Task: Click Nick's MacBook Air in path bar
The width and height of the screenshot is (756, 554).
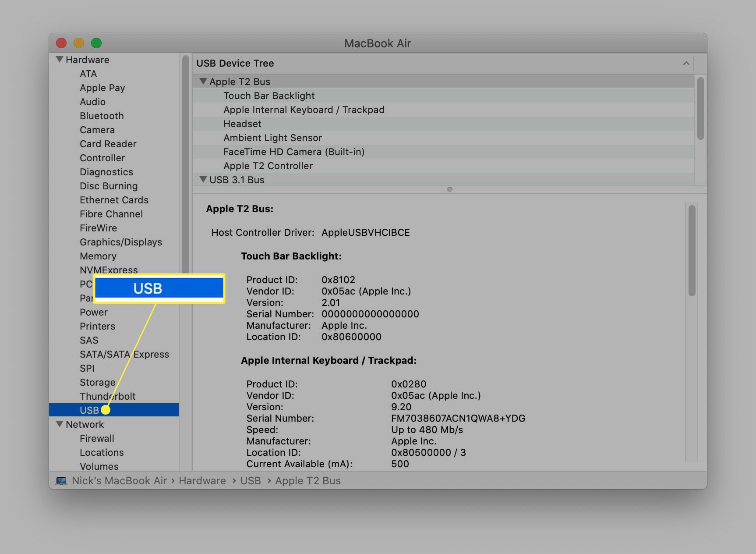Action: pyautogui.click(x=119, y=481)
